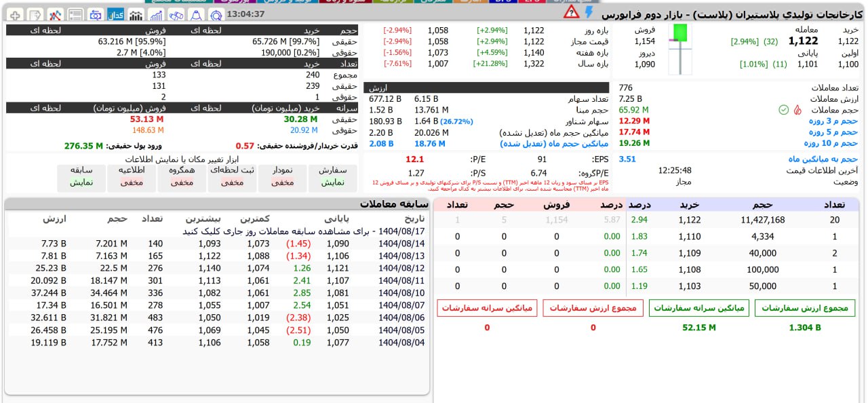Click the price range candle indicator
Viewport: 868px width, 403px height.
[679, 47]
